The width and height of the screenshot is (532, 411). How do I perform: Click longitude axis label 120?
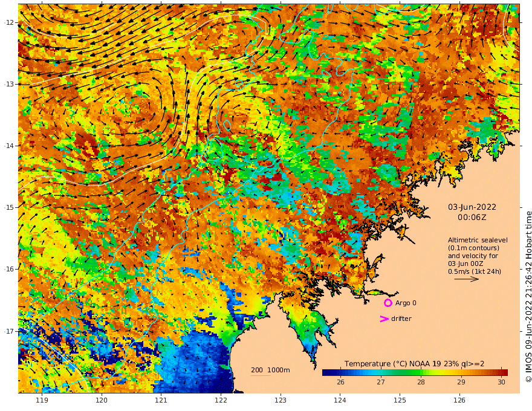[x=102, y=401]
